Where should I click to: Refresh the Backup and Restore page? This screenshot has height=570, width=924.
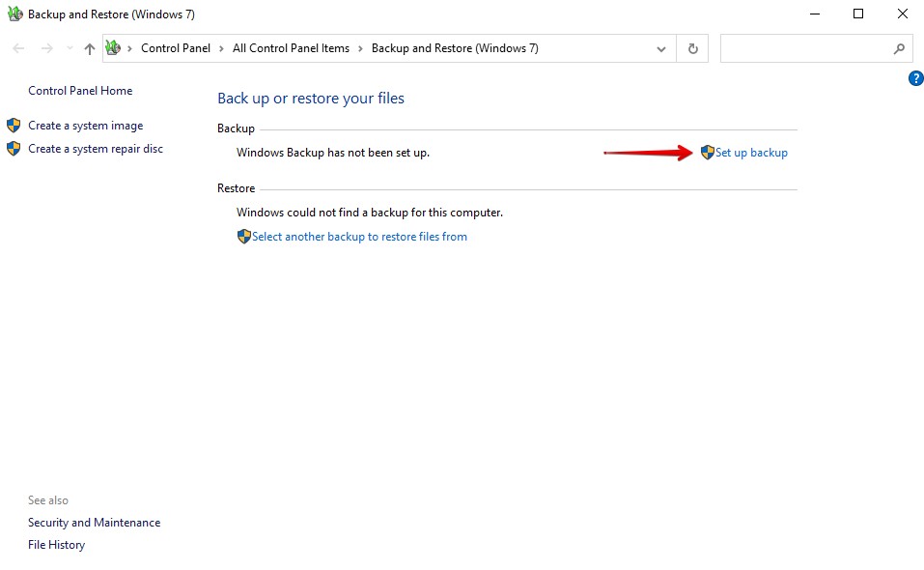pyautogui.click(x=693, y=49)
